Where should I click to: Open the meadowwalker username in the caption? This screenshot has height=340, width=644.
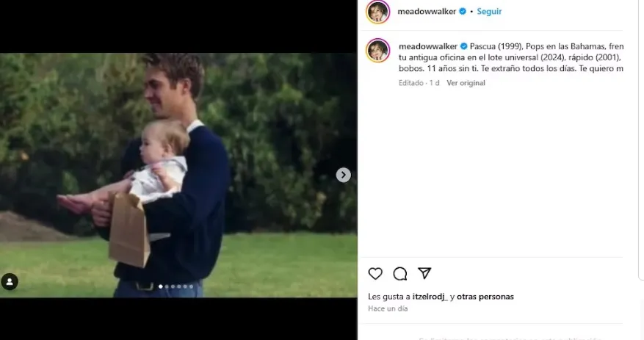tap(428, 46)
